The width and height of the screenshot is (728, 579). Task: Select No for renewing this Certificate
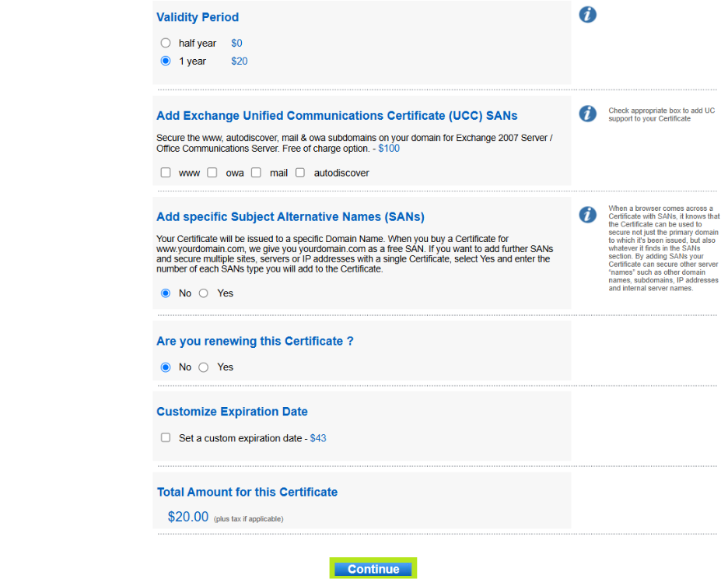166,367
